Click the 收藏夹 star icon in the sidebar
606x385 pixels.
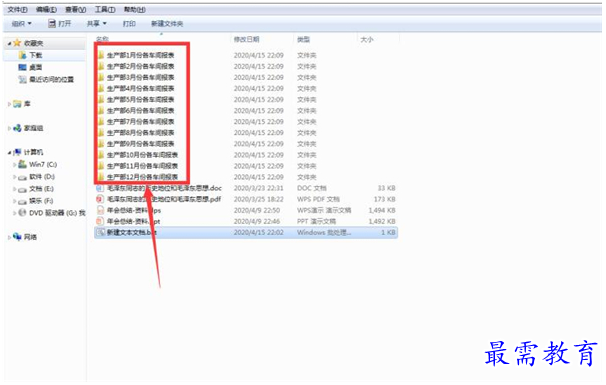pos(17,43)
